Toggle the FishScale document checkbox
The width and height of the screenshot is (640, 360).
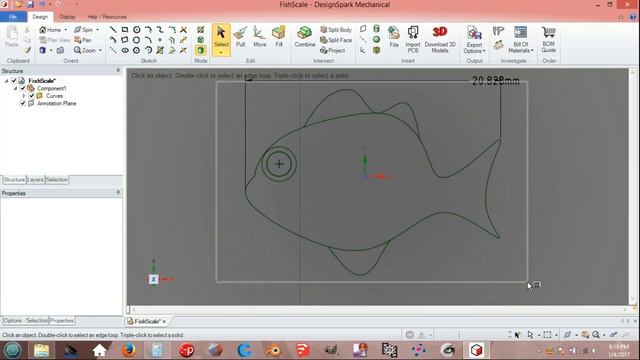click(14, 81)
